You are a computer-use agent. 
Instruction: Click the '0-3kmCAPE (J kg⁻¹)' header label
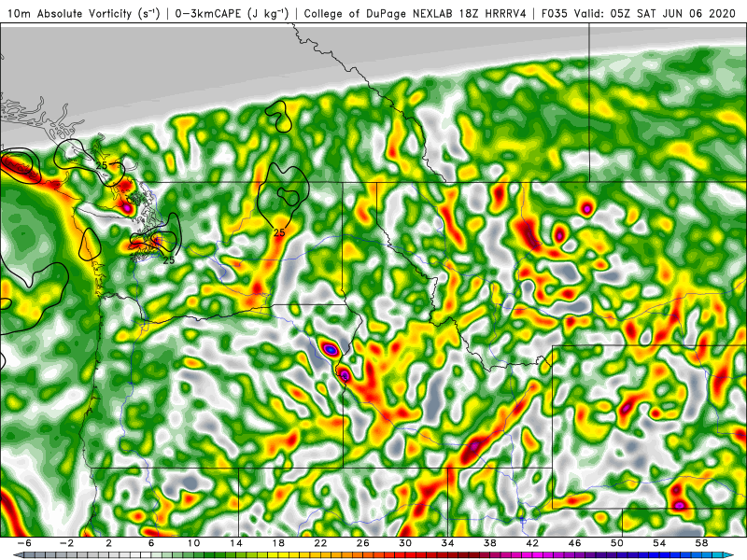232,13
